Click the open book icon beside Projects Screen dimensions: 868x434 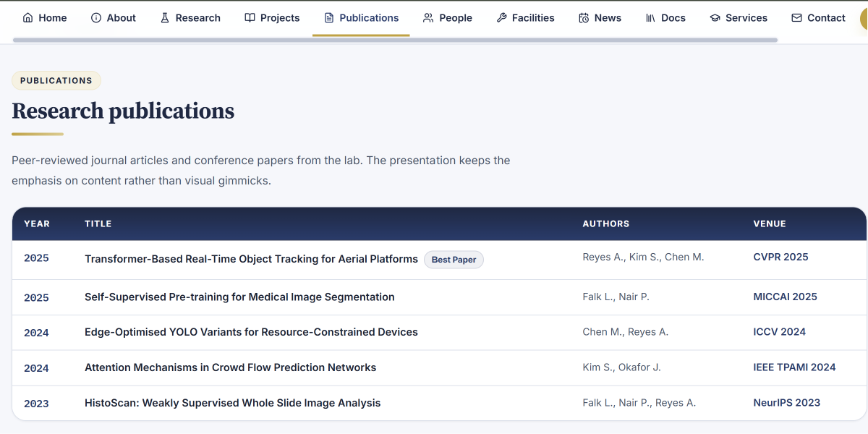(250, 17)
